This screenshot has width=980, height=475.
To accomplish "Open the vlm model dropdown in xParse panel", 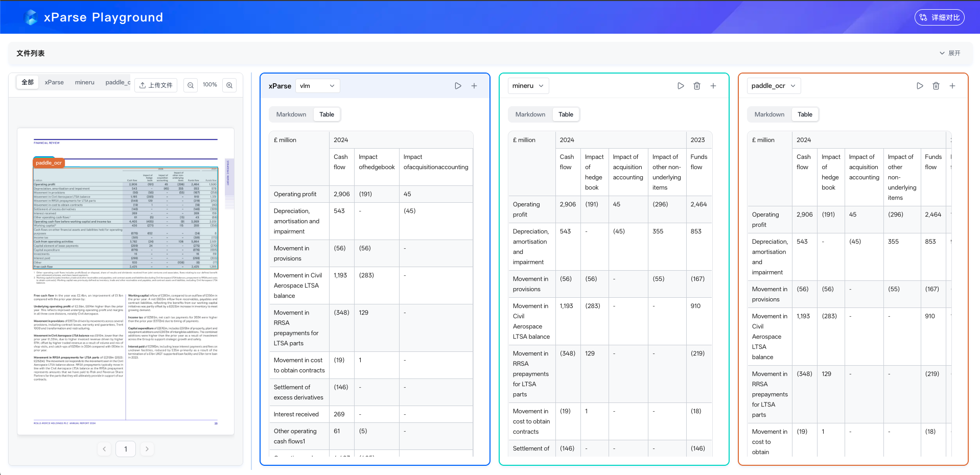I will click(317, 86).
